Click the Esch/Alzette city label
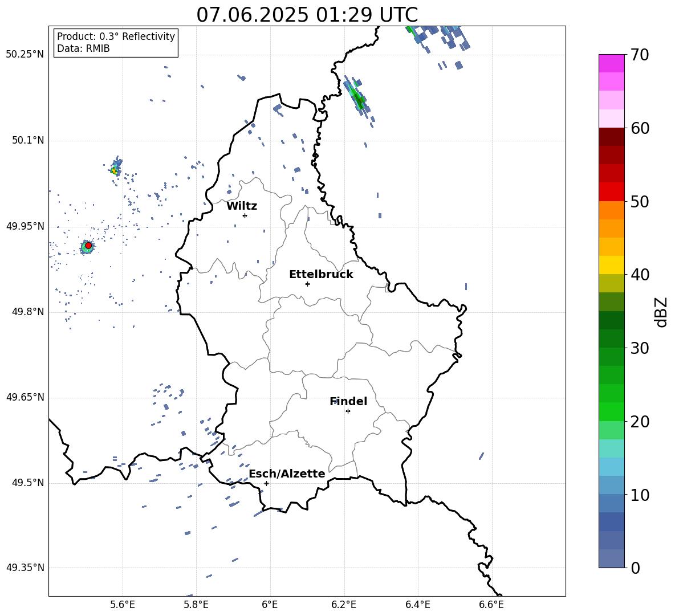Viewport: 675px width, 616px height. tap(287, 474)
